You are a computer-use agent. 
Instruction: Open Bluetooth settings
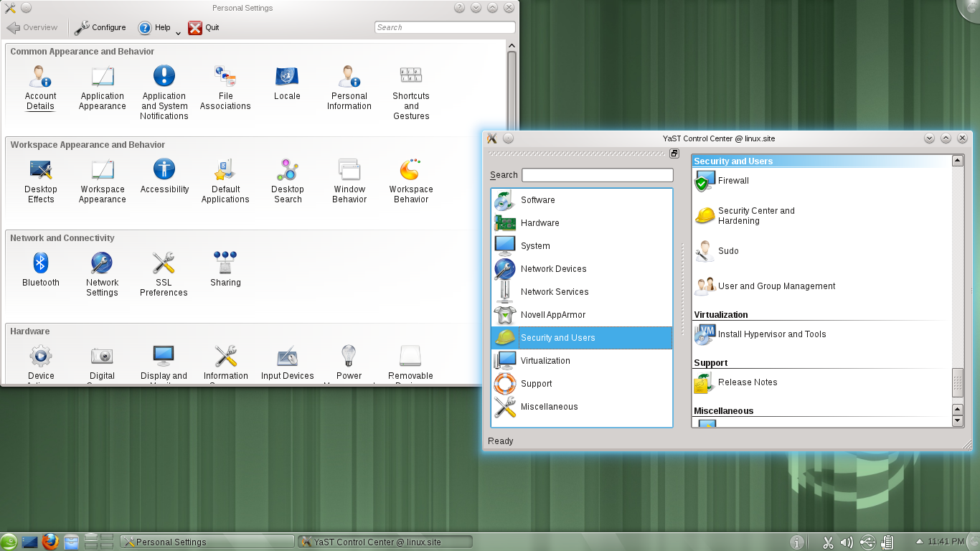41,269
